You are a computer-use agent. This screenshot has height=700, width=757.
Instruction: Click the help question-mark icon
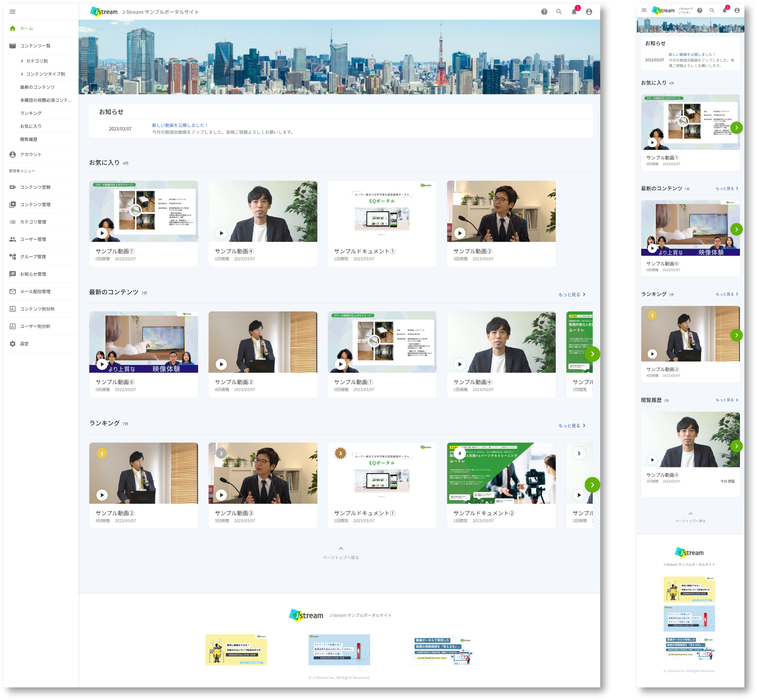[x=544, y=12]
